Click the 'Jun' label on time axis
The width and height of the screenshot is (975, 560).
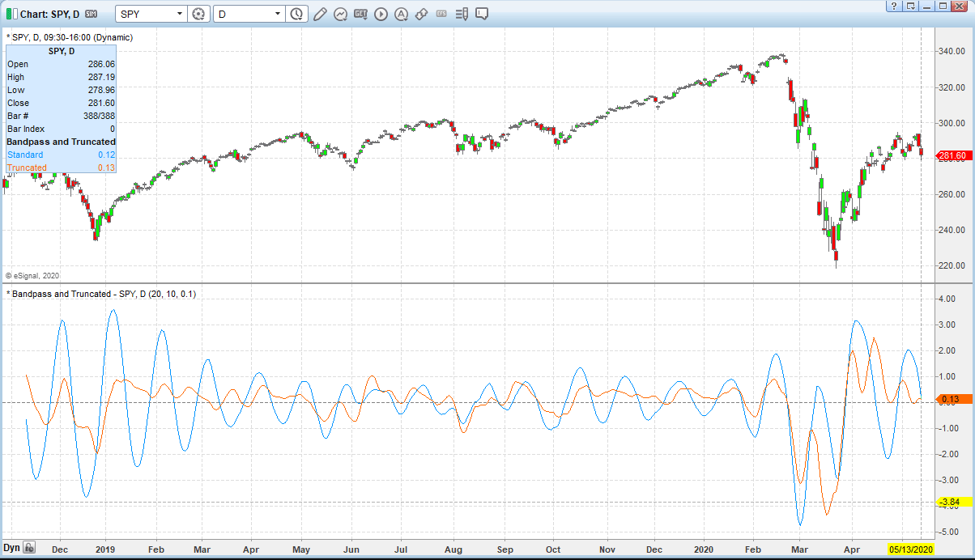[352, 548]
